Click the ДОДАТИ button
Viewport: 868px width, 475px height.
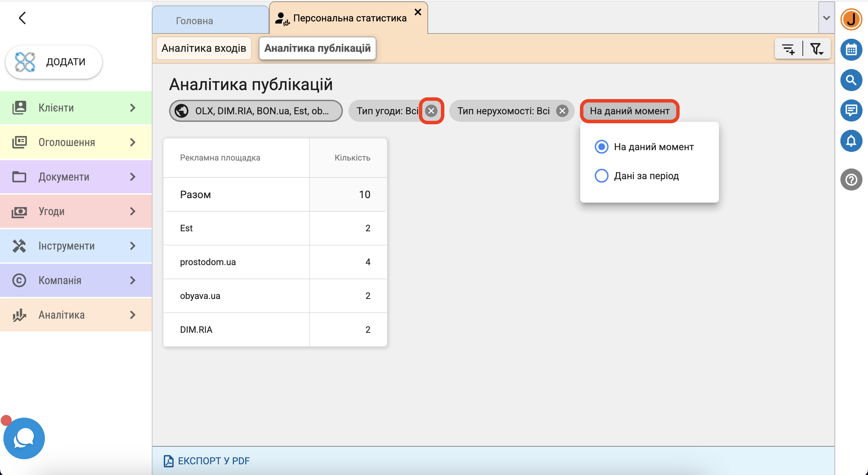coord(54,62)
